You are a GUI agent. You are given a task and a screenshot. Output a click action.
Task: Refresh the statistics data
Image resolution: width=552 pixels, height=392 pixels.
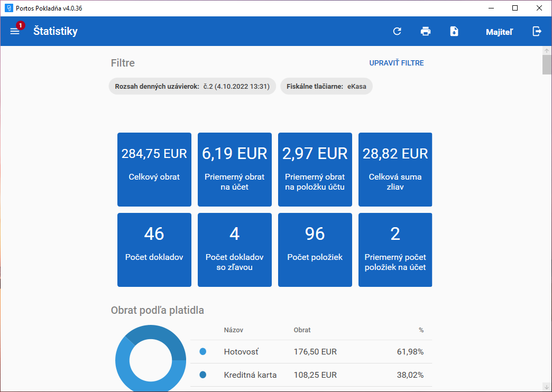(x=397, y=31)
